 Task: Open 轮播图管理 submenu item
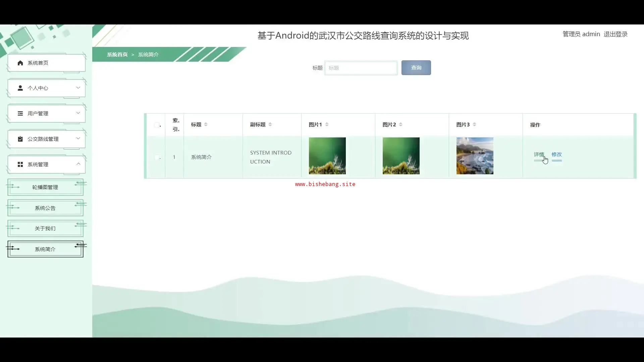(45, 187)
